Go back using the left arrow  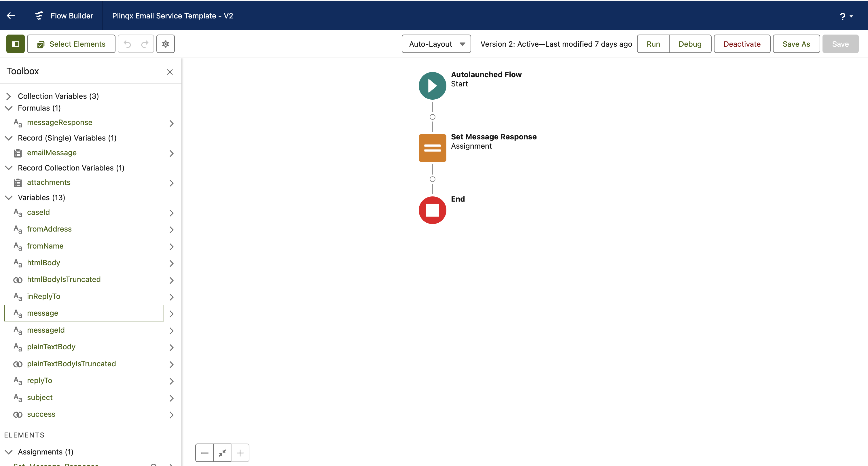click(11, 16)
